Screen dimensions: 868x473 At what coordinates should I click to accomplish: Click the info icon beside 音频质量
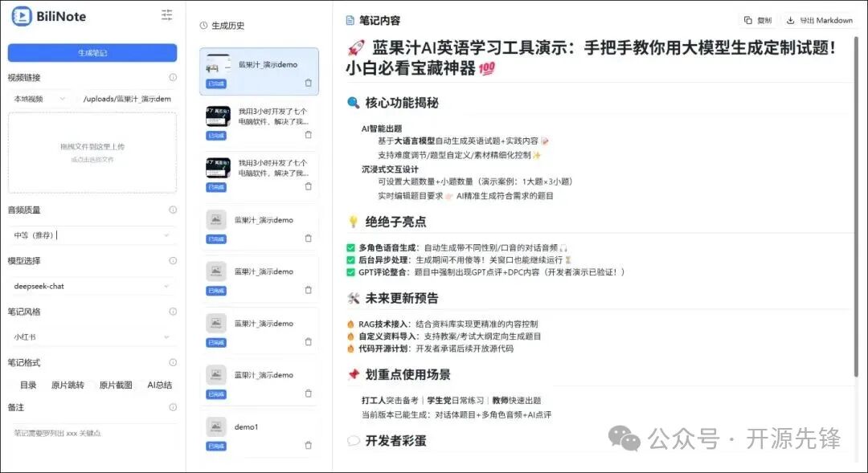[x=174, y=210]
